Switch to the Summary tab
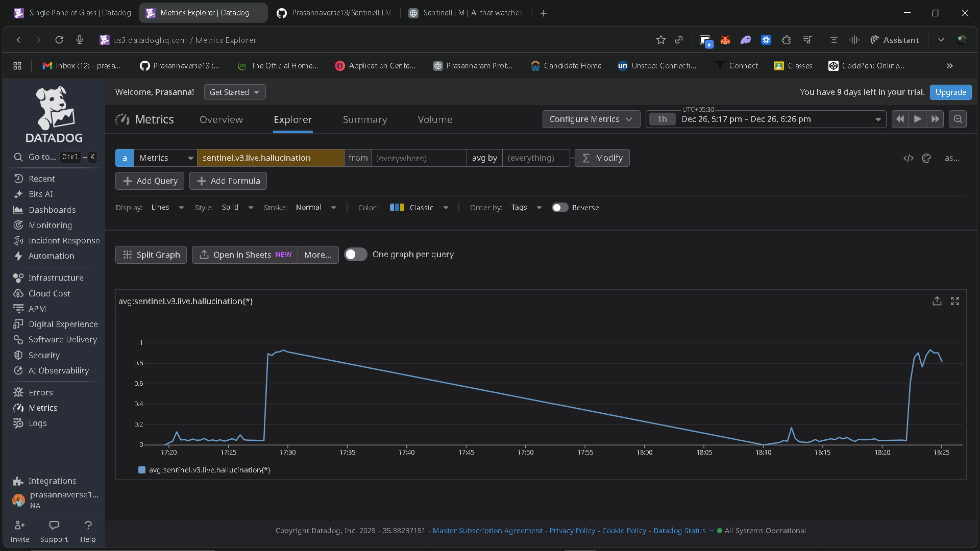 (364, 119)
